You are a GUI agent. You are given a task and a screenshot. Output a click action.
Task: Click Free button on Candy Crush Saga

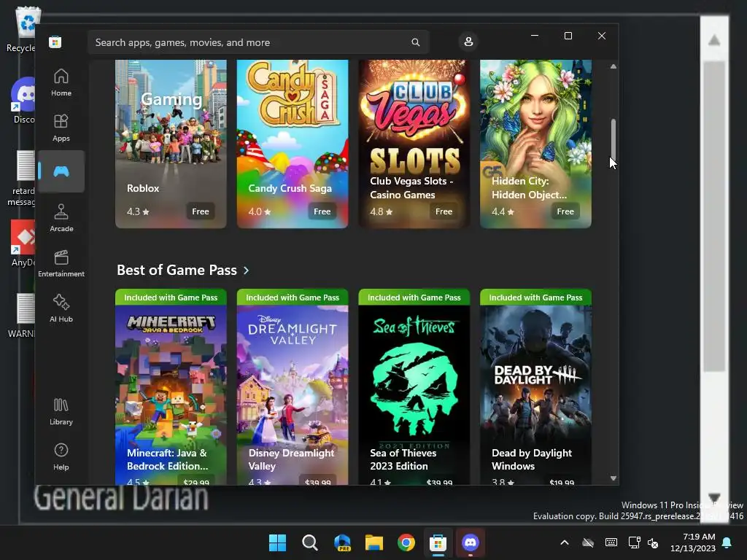(322, 211)
